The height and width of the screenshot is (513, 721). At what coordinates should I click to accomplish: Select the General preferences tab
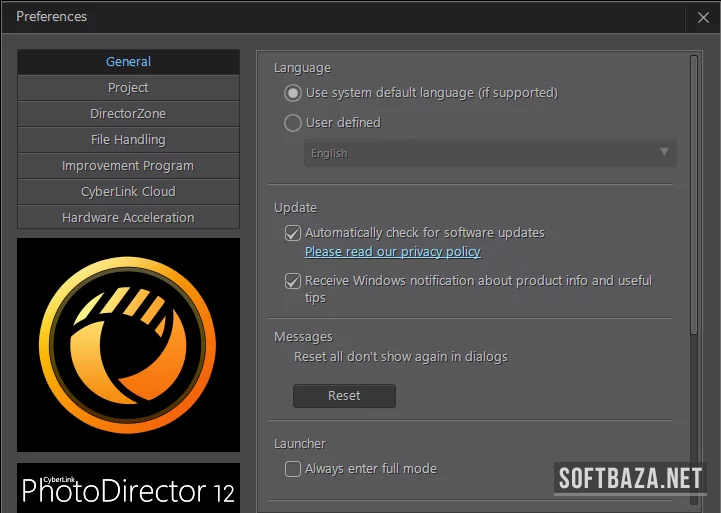[x=128, y=62]
